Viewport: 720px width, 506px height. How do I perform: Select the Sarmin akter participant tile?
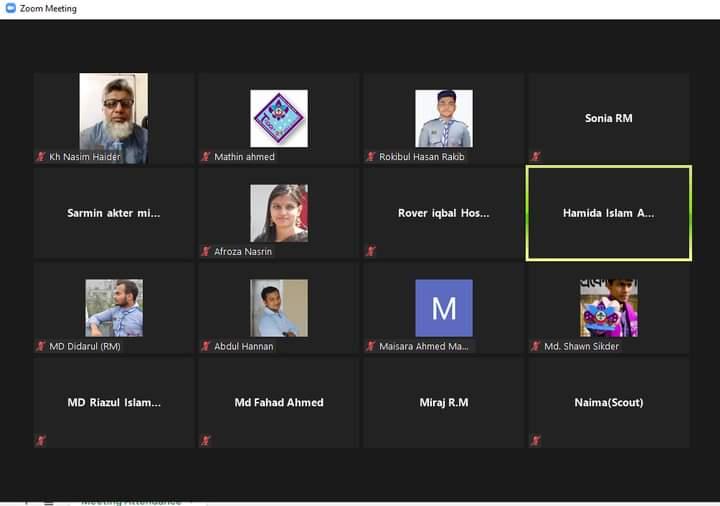pyautogui.click(x=113, y=213)
